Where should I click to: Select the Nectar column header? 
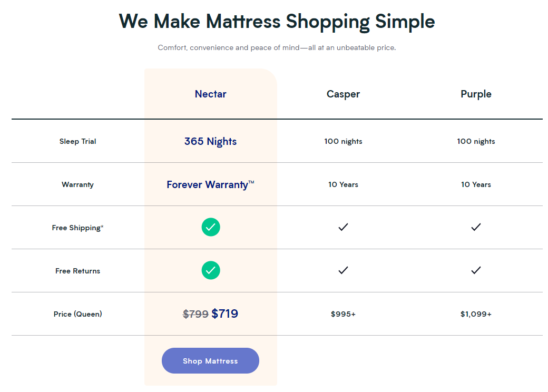point(211,94)
